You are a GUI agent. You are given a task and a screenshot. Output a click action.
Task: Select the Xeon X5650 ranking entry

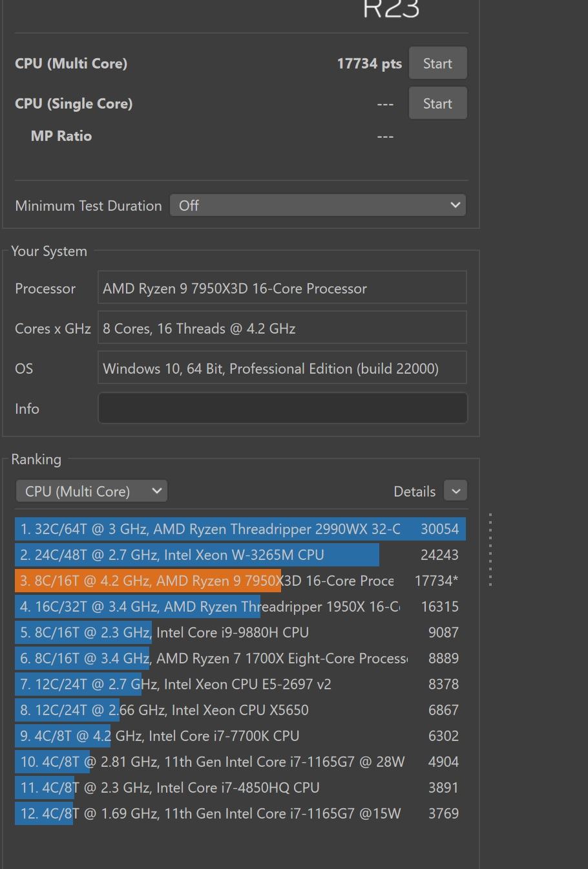point(239,710)
